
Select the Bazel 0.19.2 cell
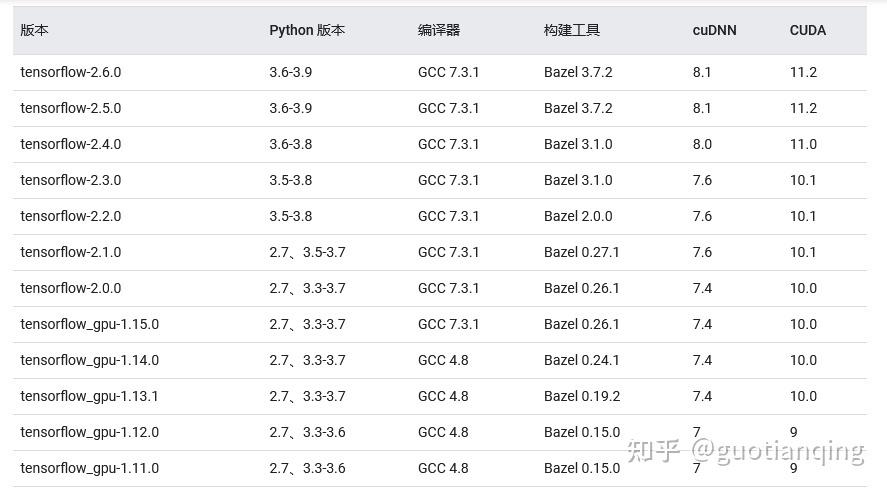tap(582, 396)
